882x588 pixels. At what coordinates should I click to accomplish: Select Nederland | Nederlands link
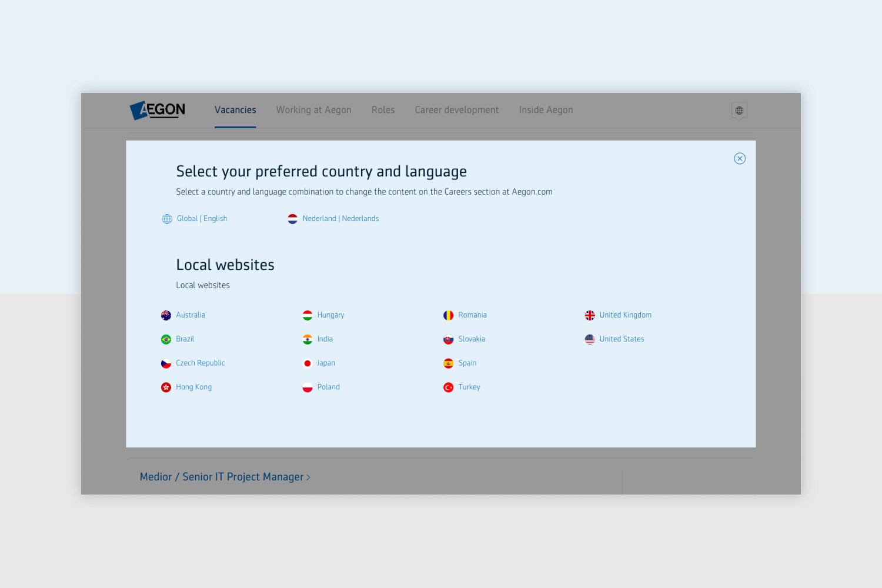coord(341,219)
